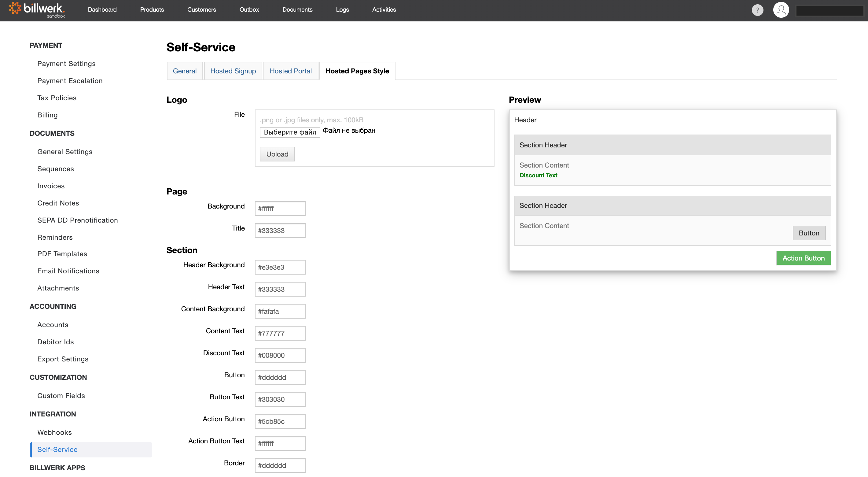Switch to the Hosted Signup tab

233,71
